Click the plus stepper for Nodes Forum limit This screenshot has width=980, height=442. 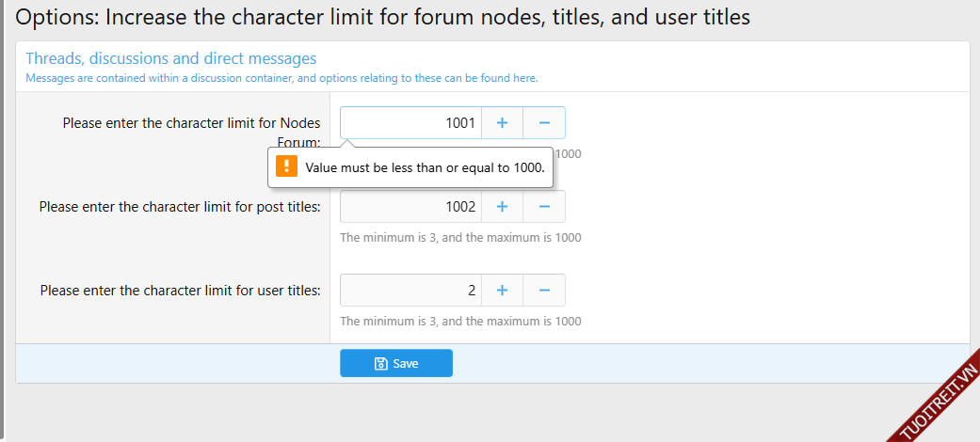[502, 123]
